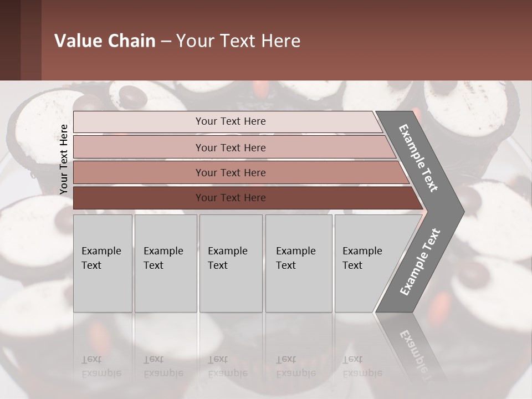Select the third 'Your Text Here' bar
This screenshot has height=399, width=532.
[x=241, y=172]
